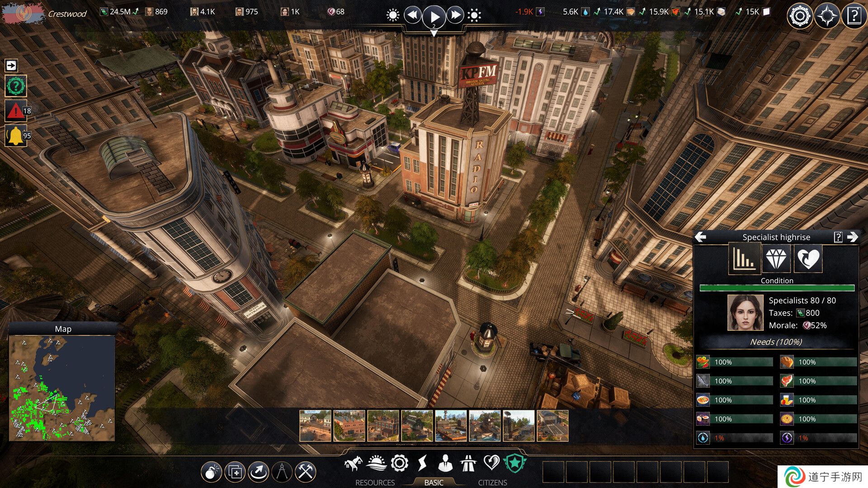Select the demolish bomb tool
This screenshot has width=868, height=488.
[211, 472]
